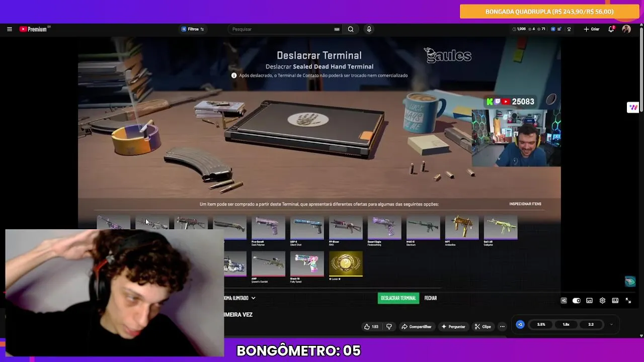
Task: Click the magnifying glass search button
Action: pyautogui.click(x=351, y=29)
